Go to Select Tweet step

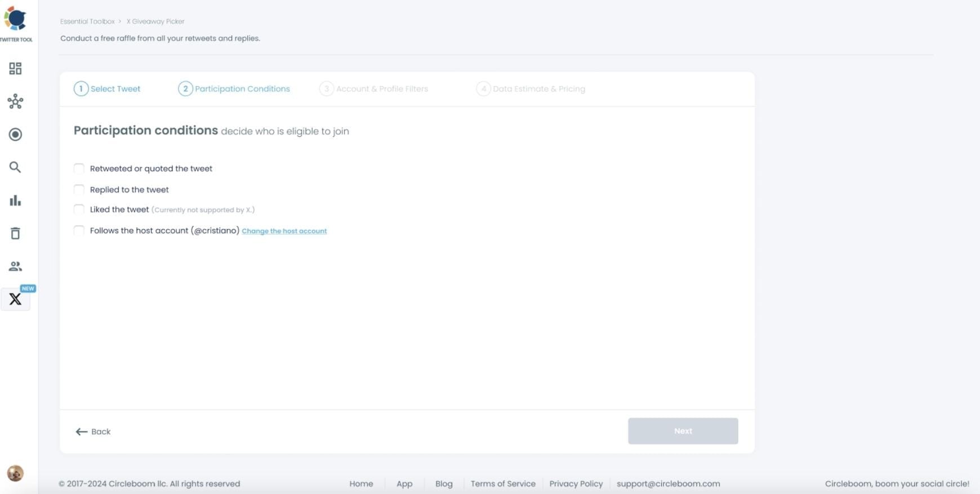point(108,89)
